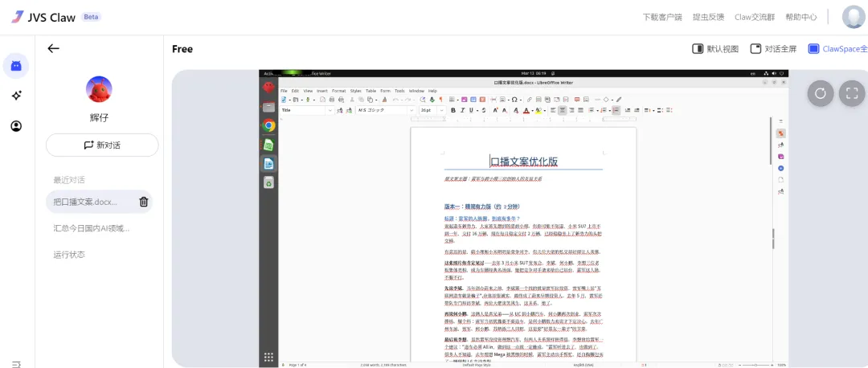This screenshot has height=368, width=868.
Task: Open Claw交流群 link
Action: (755, 17)
